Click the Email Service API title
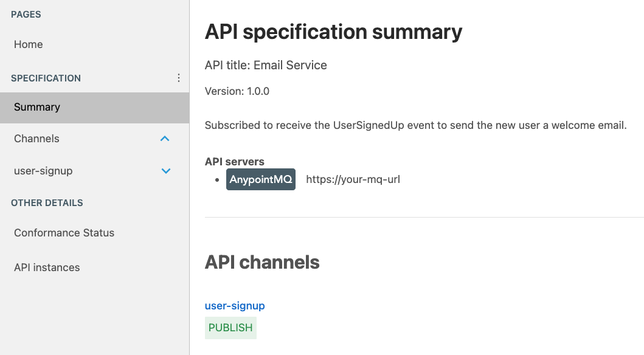Viewport: 644px width, 355px height. (x=266, y=64)
